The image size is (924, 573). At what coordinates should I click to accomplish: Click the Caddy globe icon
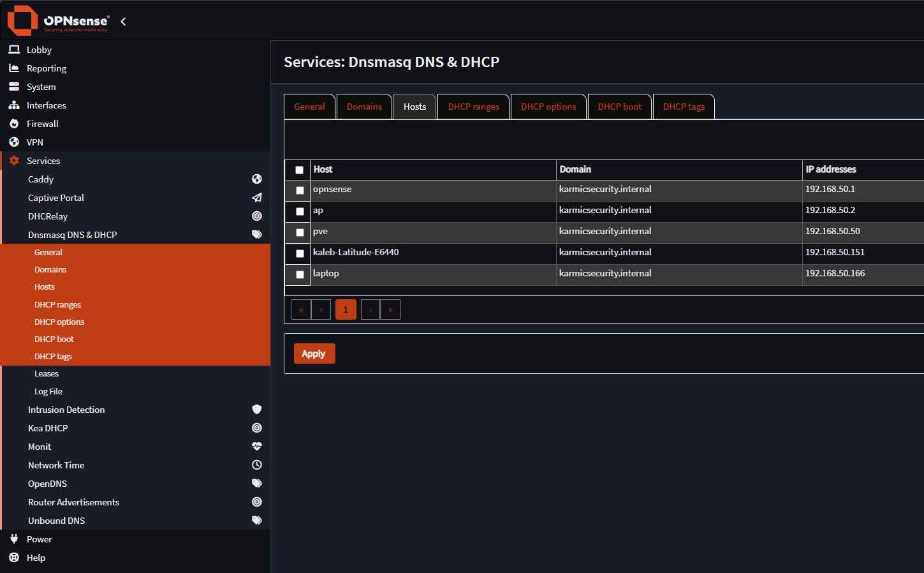click(x=257, y=179)
